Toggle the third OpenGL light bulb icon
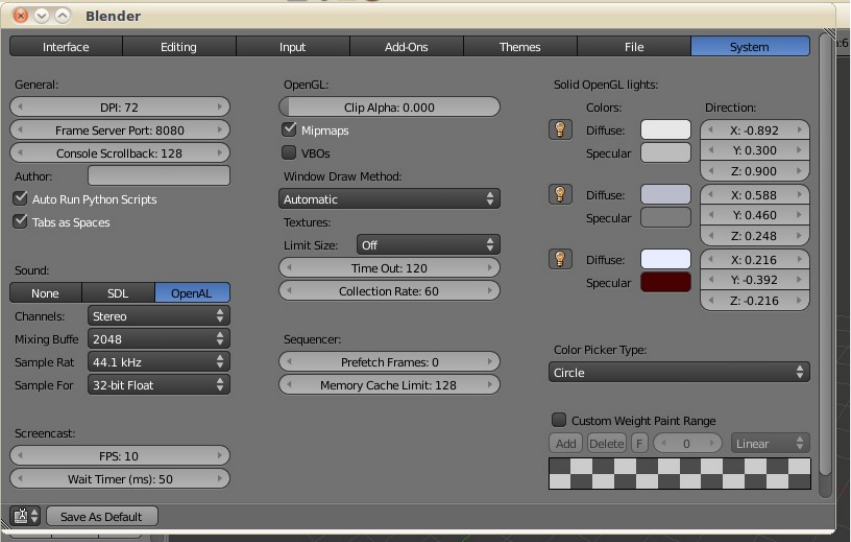This screenshot has width=851, height=542. click(x=560, y=259)
